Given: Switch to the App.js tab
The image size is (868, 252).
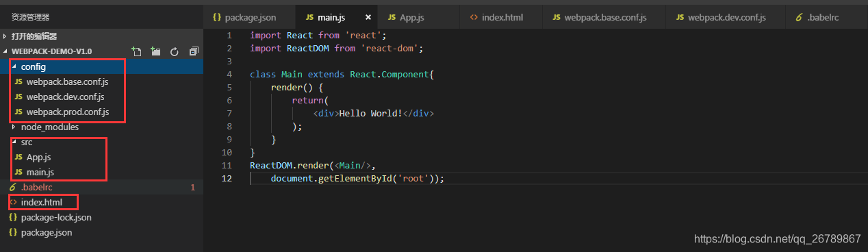Looking at the screenshot, I should 418,17.
